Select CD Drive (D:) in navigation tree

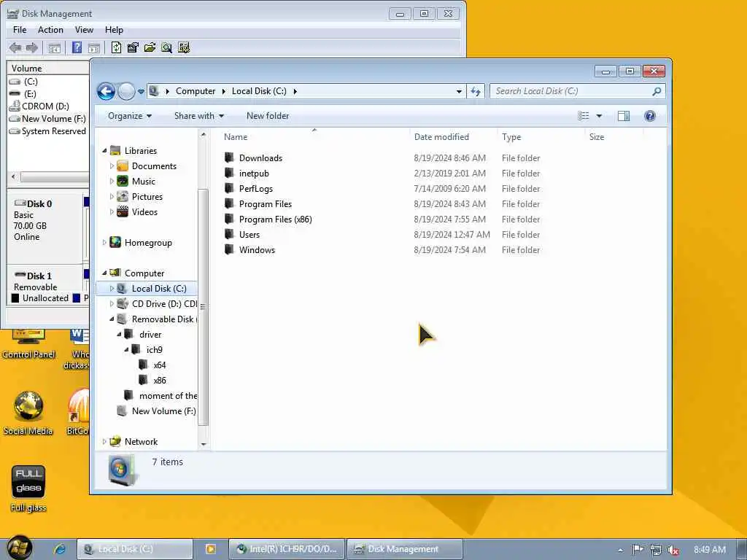coord(163,304)
